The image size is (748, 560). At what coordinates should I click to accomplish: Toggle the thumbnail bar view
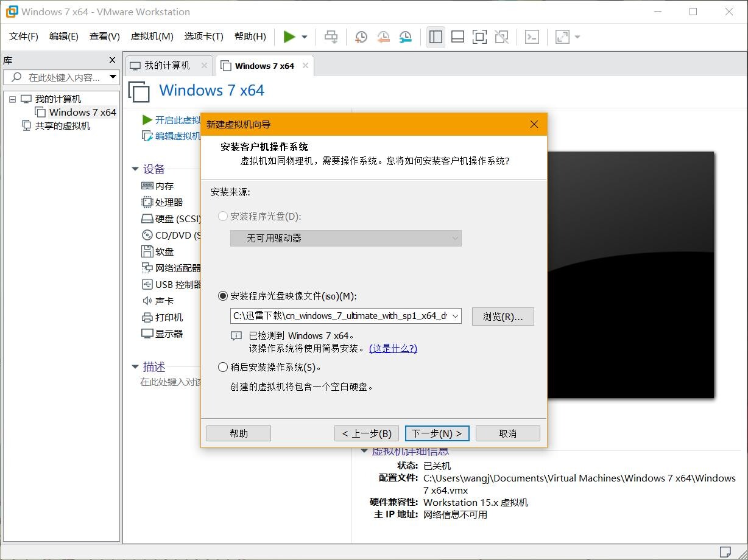coord(457,37)
